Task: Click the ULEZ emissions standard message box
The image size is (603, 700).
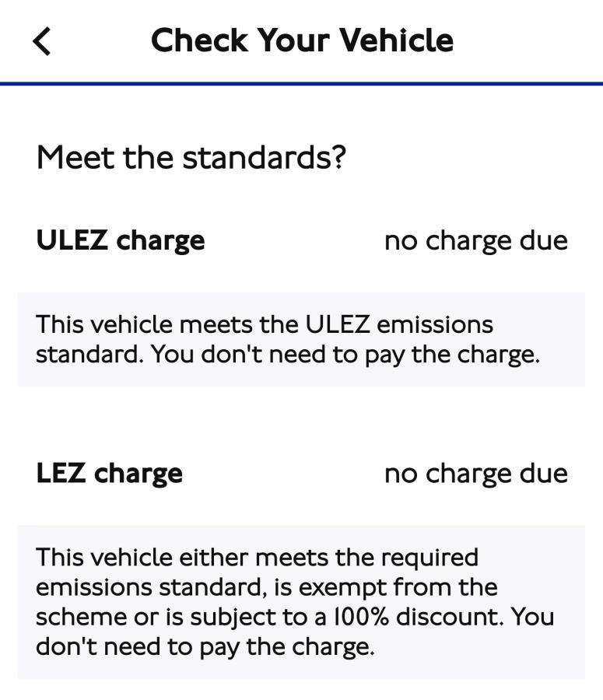Action: pyautogui.click(x=301, y=339)
